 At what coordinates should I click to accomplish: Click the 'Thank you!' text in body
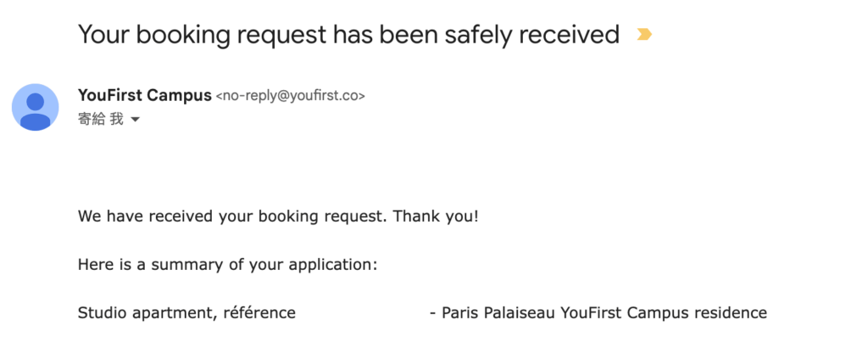436,216
